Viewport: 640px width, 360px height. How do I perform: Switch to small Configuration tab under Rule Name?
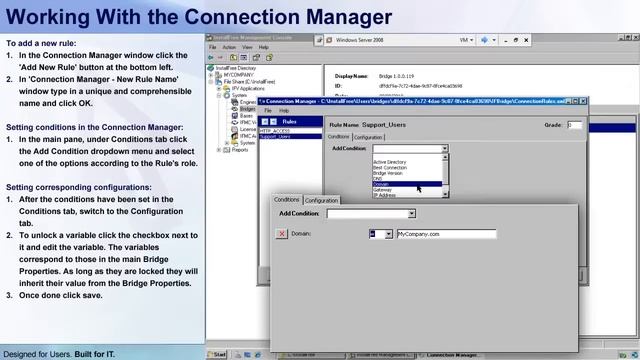pyautogui.click(x=368, y=137)
